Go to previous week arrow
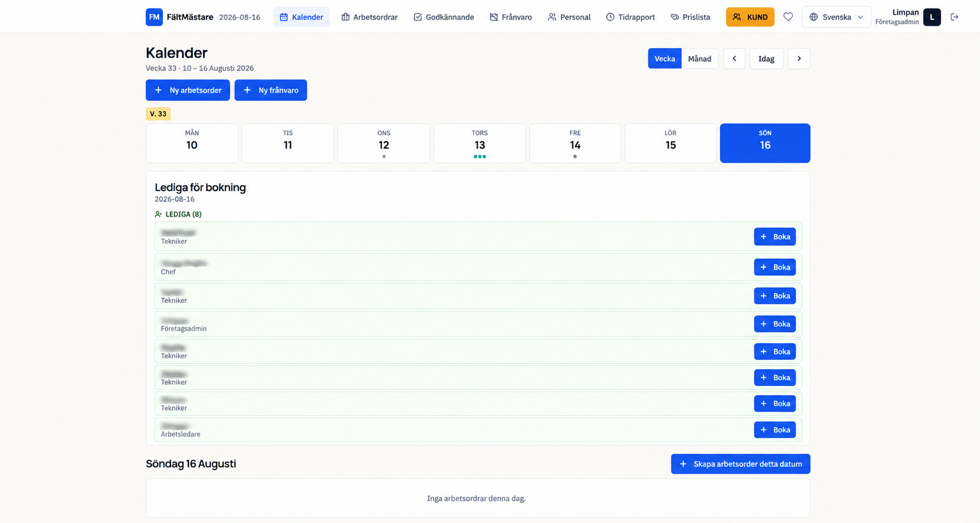Image resolution: width=980 pixels, height=523 pixels. tap(734, 59)
